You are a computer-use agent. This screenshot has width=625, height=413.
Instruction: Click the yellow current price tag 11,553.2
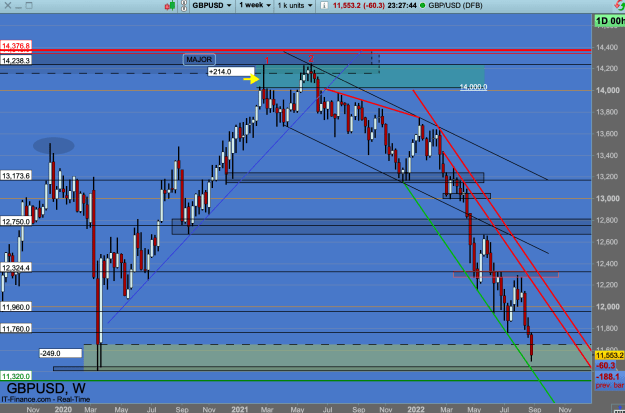[x=609, y=355]
